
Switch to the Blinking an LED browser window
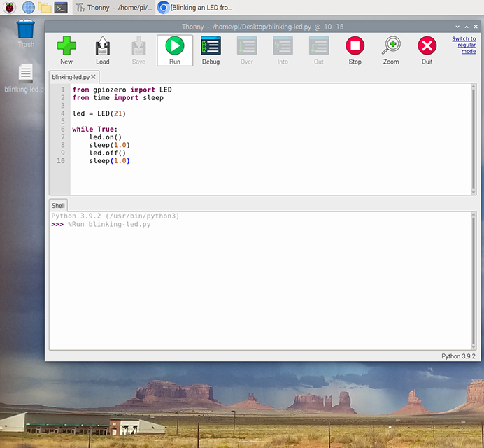(x=195, y=8)
